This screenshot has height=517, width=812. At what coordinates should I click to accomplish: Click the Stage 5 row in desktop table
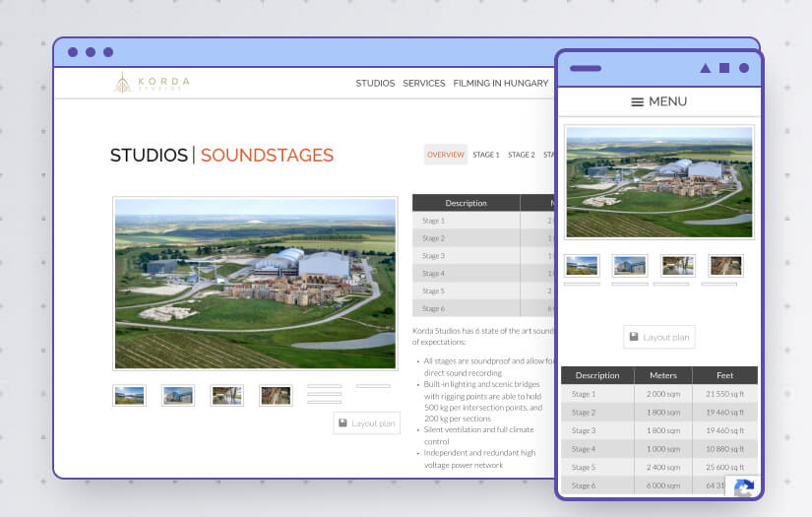pyautogui.click(x=483, y=291)
